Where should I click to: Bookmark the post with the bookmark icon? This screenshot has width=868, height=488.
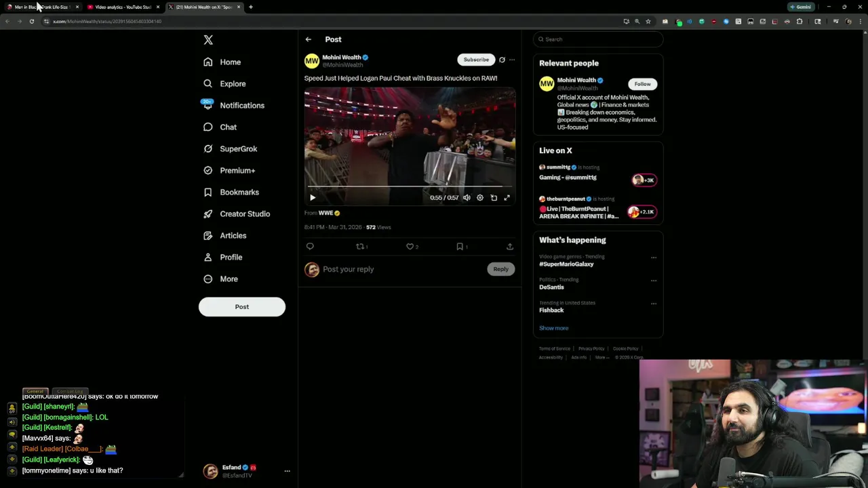459,247
